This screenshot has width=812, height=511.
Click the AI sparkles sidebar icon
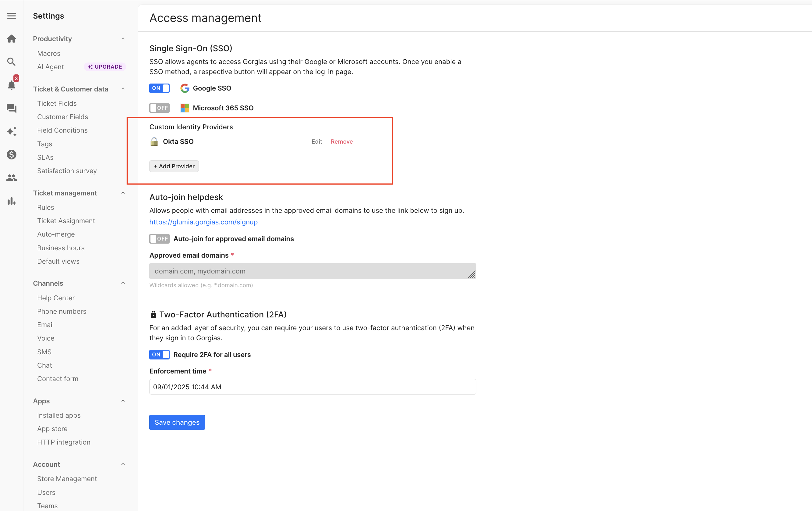pos(12,131)
